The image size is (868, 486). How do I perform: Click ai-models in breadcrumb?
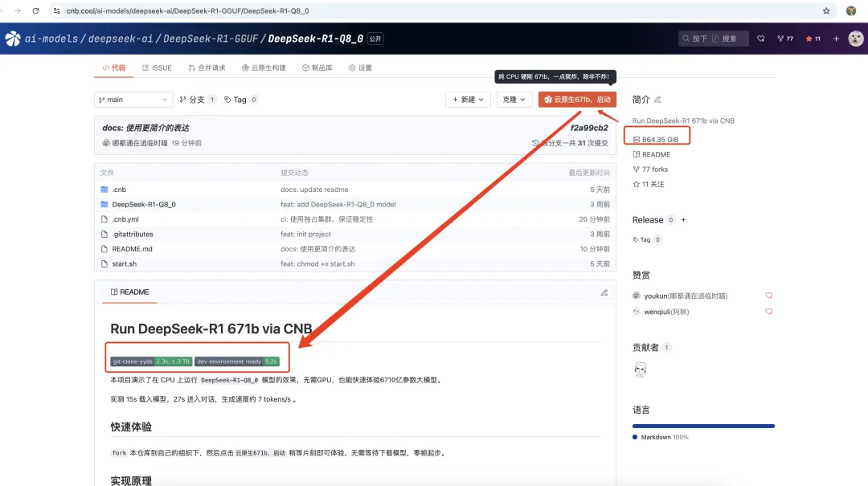pyautogui.click(x=51, y=39)
